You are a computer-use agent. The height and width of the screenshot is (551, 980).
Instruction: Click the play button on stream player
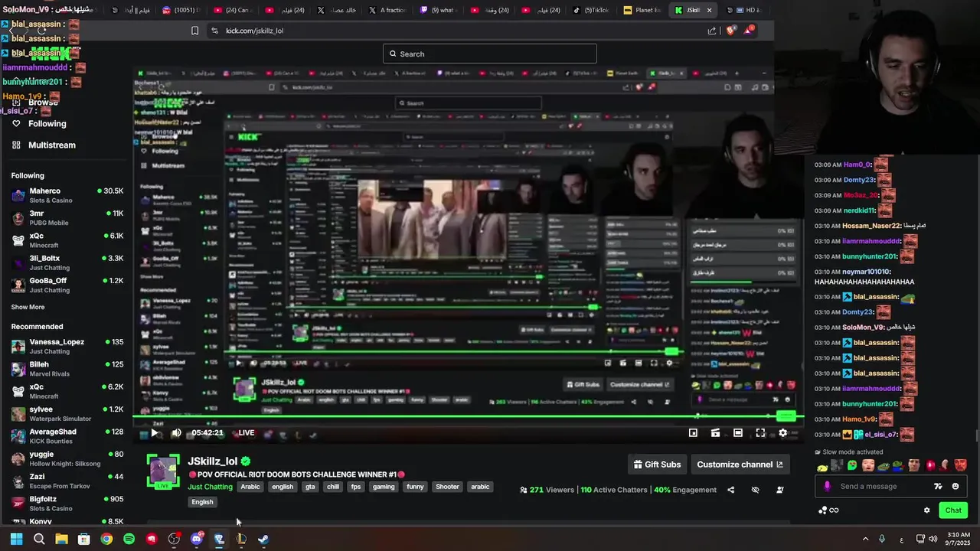click(x=155, y=433)
